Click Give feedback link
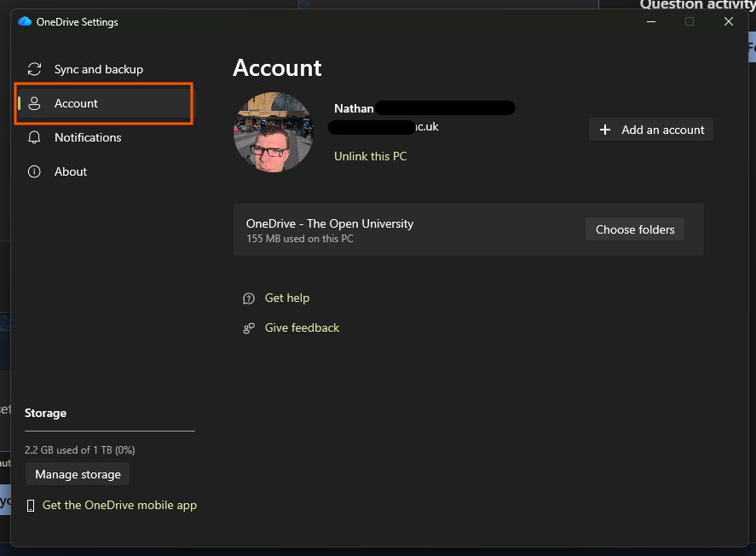This screenshot has height=556, width=756. pos(302,328)
